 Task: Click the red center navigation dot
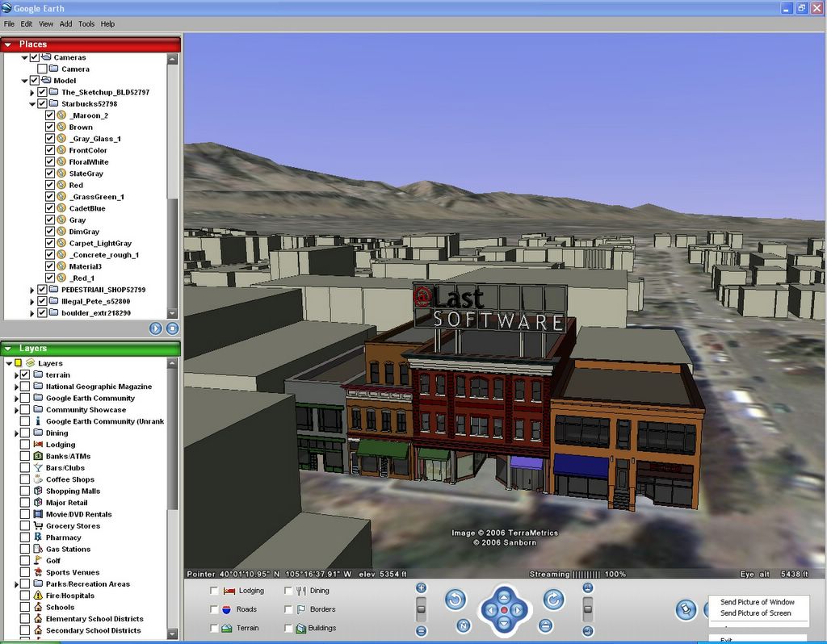pos(504,610)
